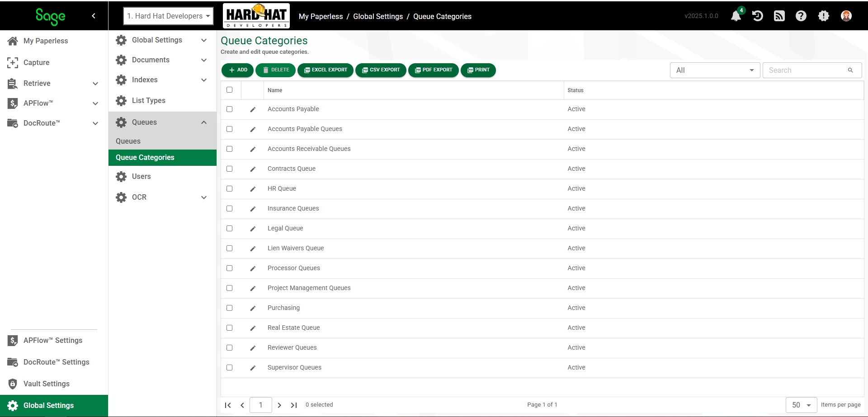Go to the last page

click(294, 405)
